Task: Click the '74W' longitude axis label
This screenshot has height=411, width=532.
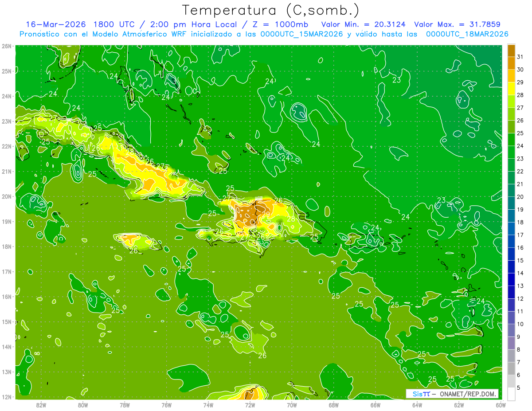Action: coord(208,405)
